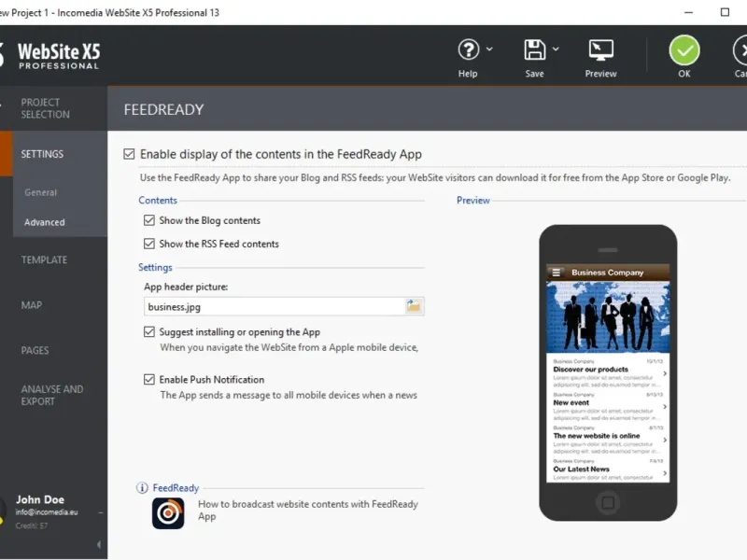
Task: Click the FEEDREADY page title
Action: 163,109
